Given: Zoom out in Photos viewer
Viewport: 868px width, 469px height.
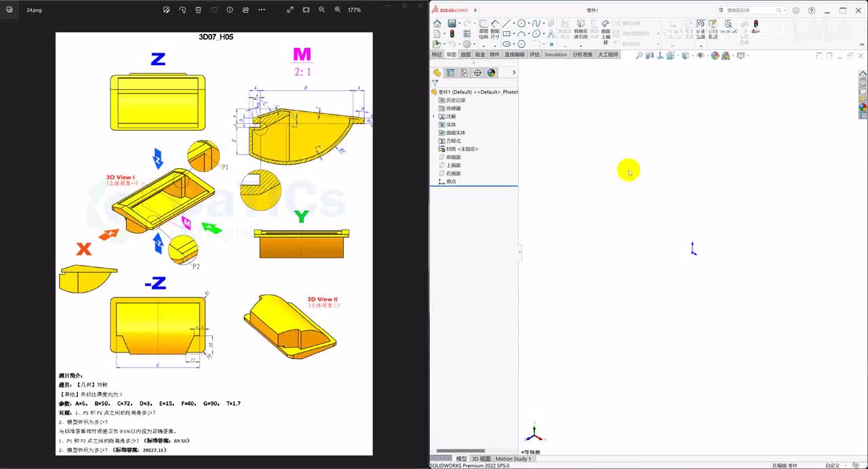Looking at the screenshot, I should pos(321,10).
